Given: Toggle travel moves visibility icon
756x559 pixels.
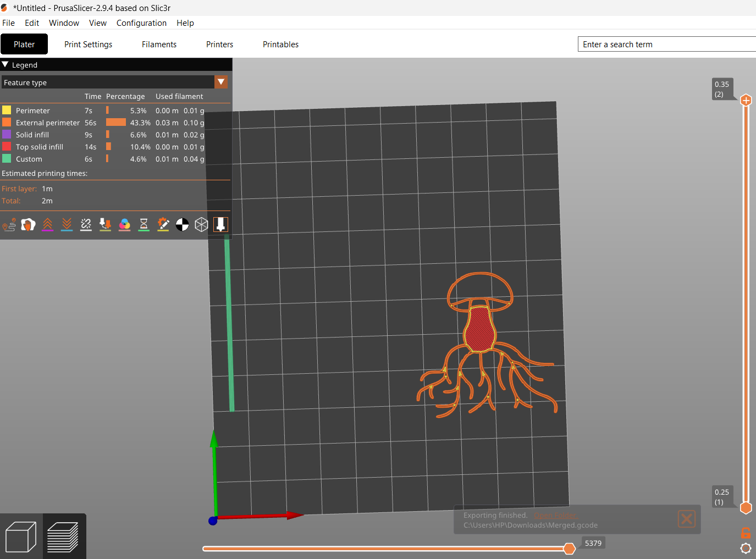Looking at the screenshot, I should coord(9,224).
